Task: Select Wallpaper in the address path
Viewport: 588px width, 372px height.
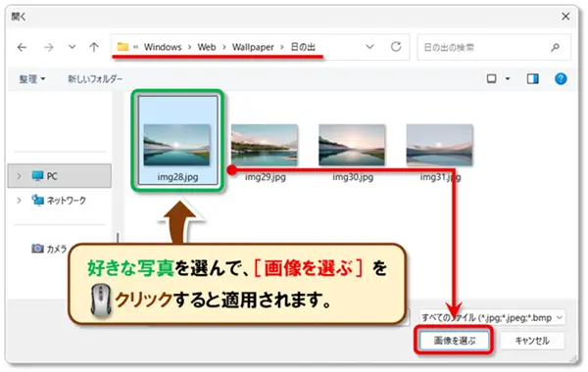Action: [x=253, y=47]
